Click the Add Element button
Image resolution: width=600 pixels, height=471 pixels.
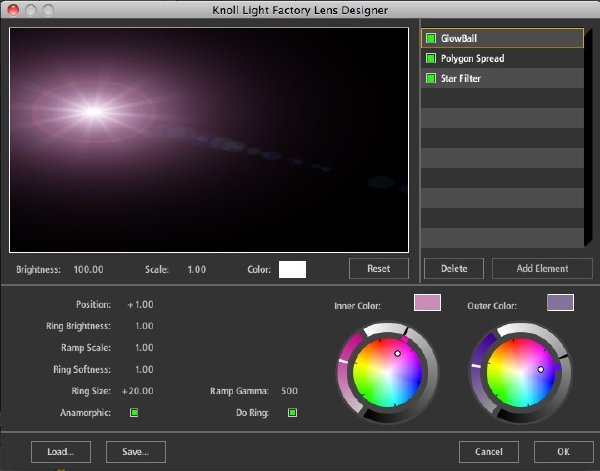542,269
